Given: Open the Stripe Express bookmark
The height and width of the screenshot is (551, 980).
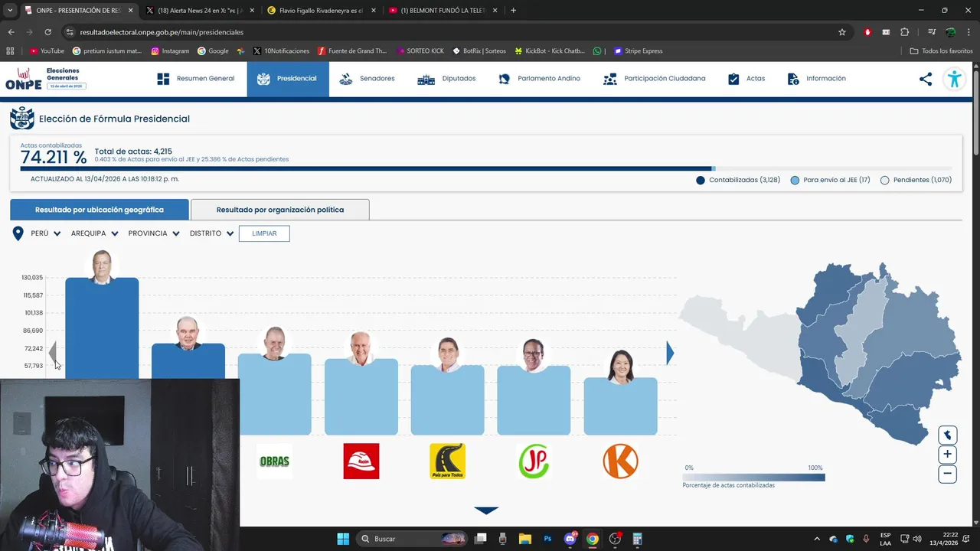Looking at the screenshot, I should [x=638, y=51].
